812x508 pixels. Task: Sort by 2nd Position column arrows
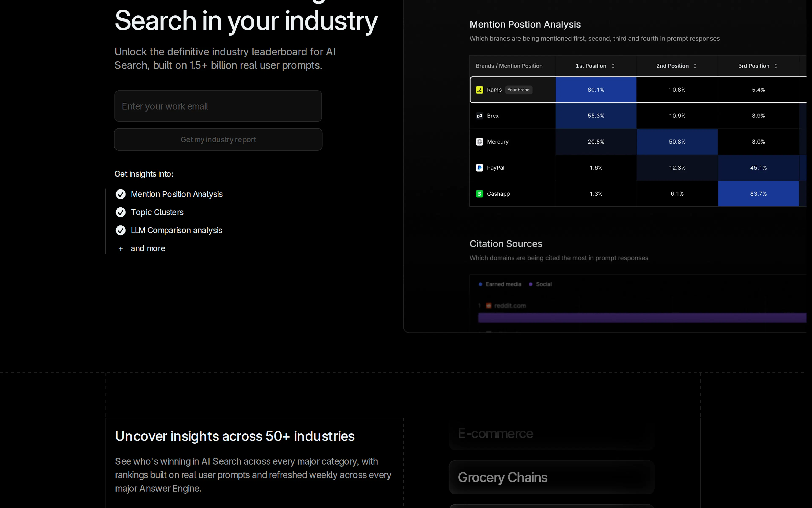point(695,66)
